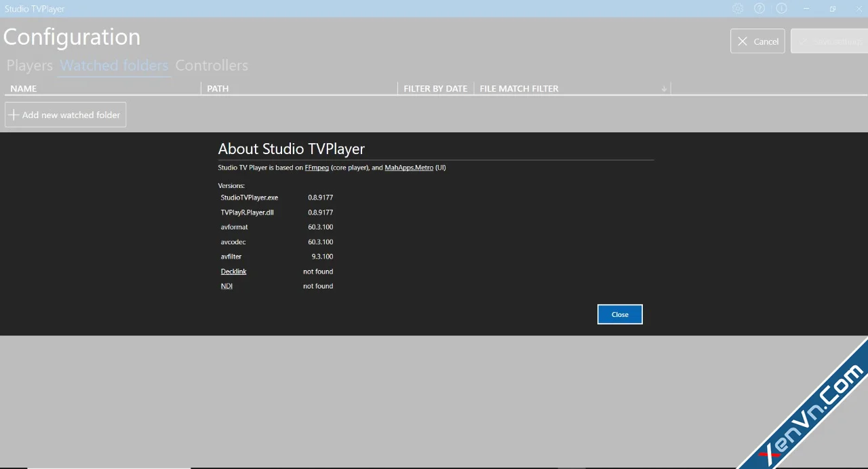Switch to the Players tab
The width and height of the screenshot is (868, 469).
29,66
